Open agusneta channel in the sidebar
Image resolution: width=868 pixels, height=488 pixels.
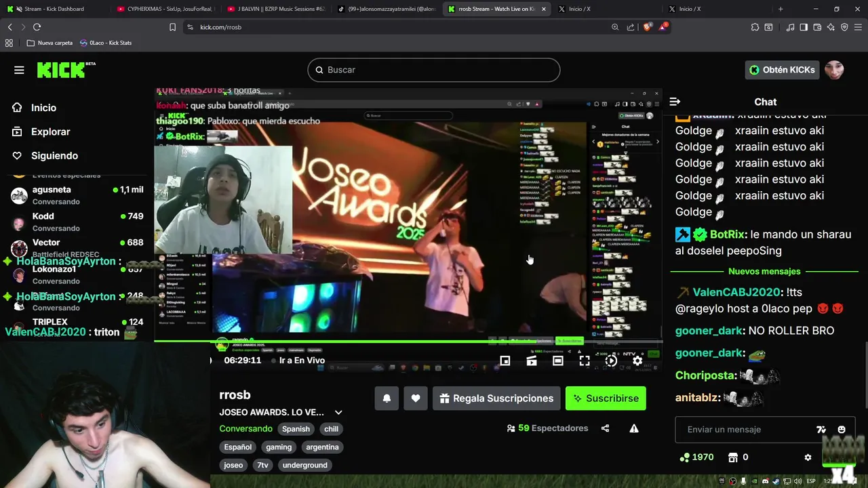coord(77,195)
